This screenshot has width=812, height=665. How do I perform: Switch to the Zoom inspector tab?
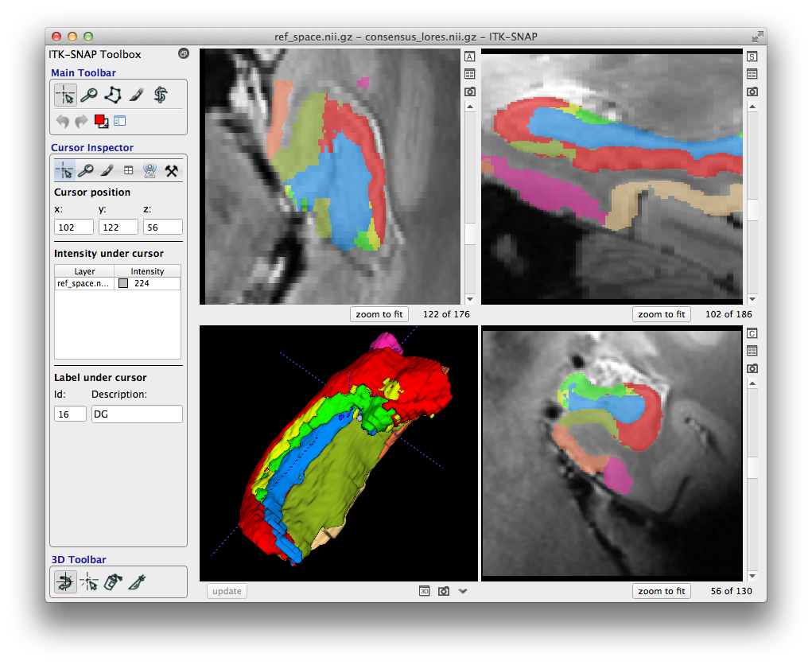[86, 170]
